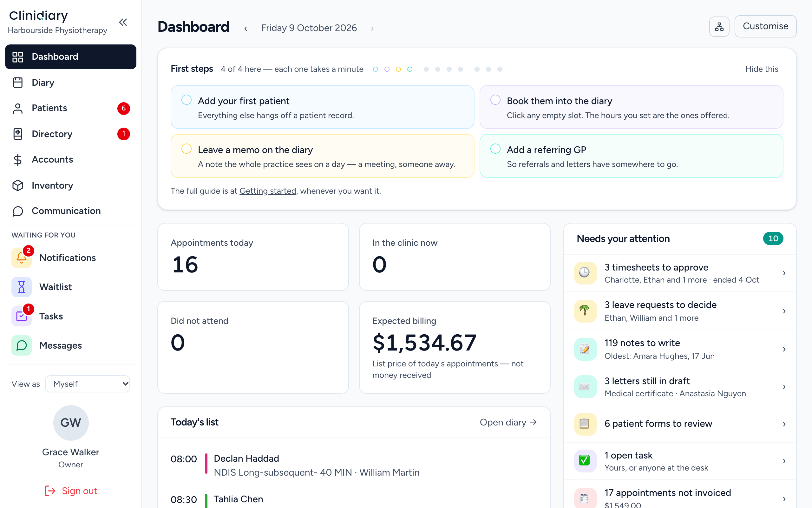Go to next day with right chevron

pyautogui.click(x=372, y=28)
